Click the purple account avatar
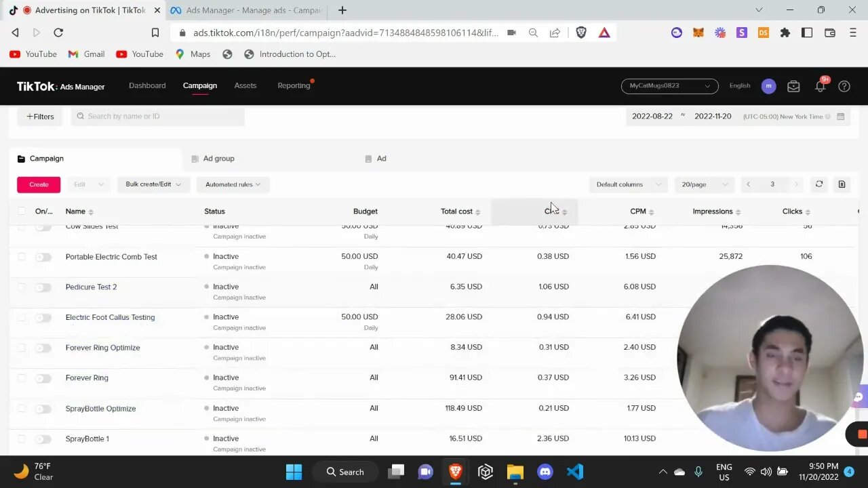The height and width of the screenshot is (488, 868). click(x=768, y=86)
